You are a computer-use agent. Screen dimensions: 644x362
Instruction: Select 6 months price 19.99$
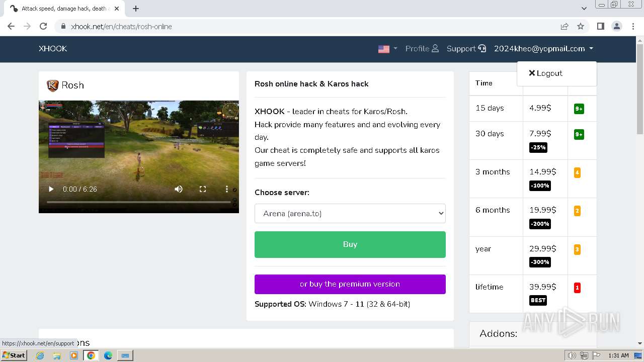point(542,210)
